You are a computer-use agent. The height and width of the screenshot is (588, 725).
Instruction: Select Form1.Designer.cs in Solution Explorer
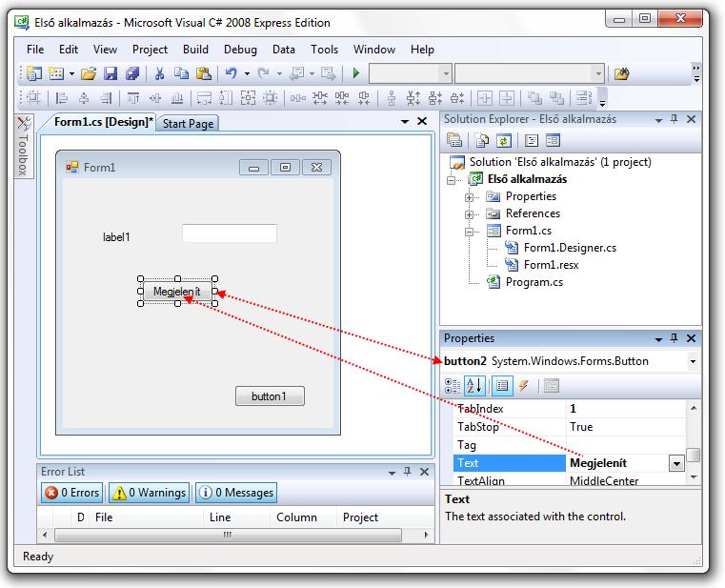(570, 248)
